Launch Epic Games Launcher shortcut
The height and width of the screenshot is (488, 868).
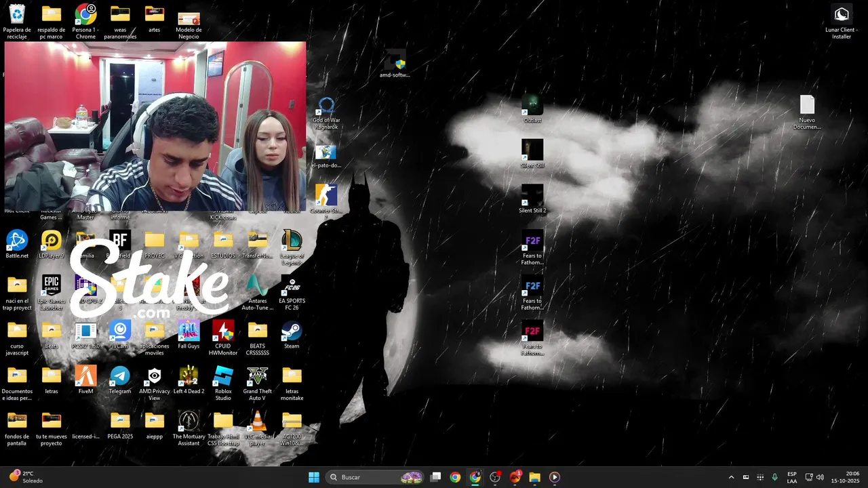pos(52,293)
